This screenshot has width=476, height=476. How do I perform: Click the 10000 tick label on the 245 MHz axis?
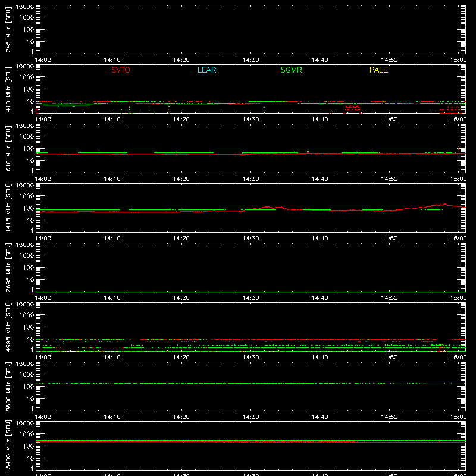[x=25, y=7]
